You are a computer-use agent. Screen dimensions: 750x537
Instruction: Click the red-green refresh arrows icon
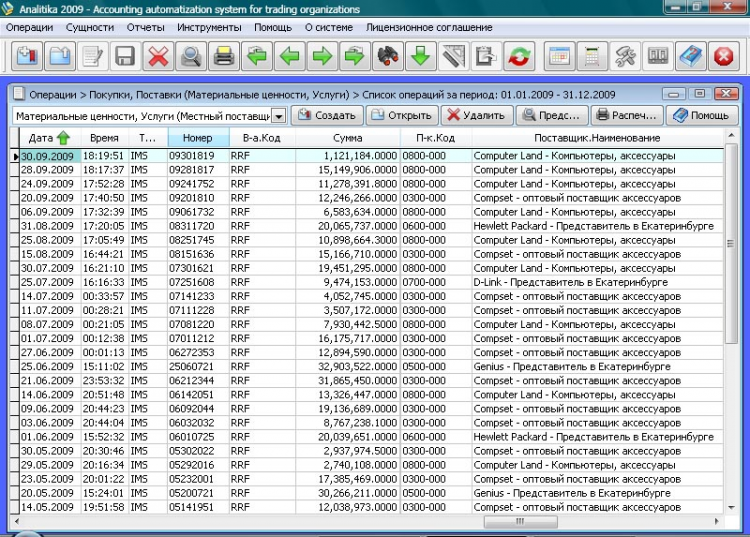click(x=519, y=56)
